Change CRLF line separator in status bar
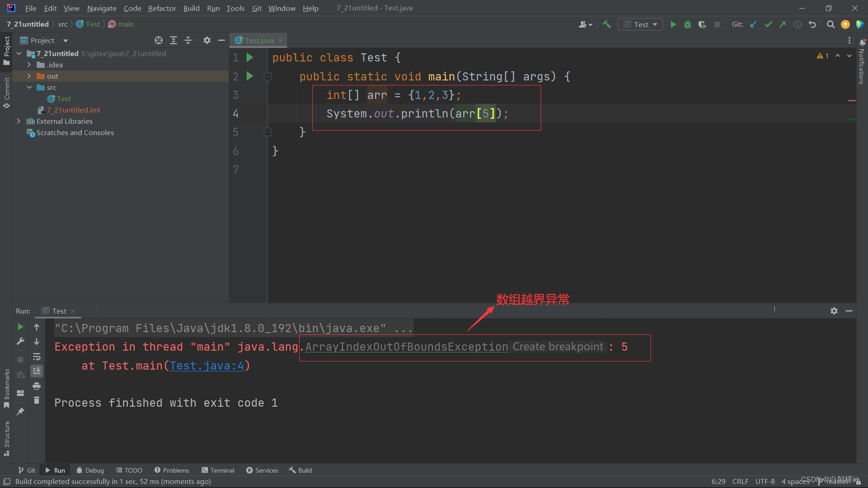The height and width of the screenshot is (488, 868). (740, 481)
